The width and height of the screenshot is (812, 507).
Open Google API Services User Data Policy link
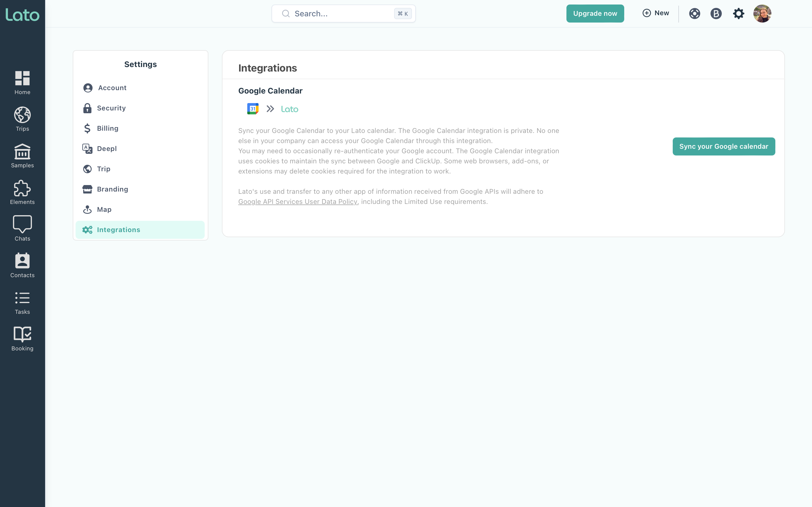point(297,201)
